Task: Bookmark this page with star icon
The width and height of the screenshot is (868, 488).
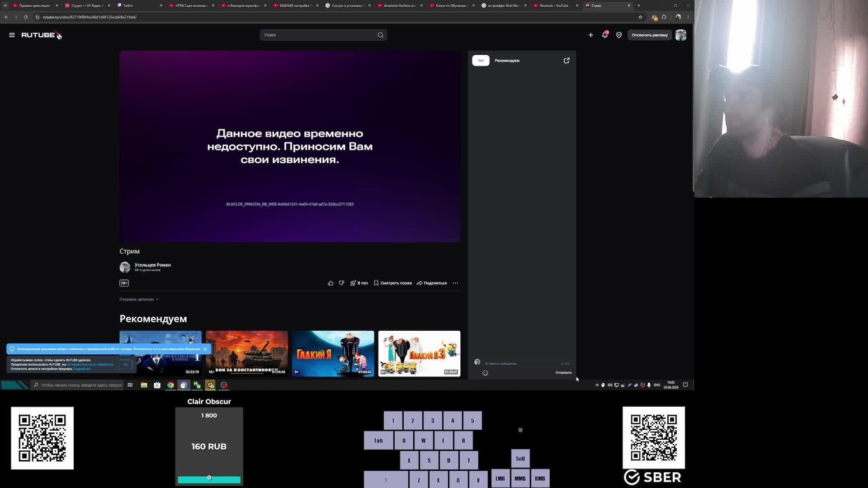Action: pos(640,17)
